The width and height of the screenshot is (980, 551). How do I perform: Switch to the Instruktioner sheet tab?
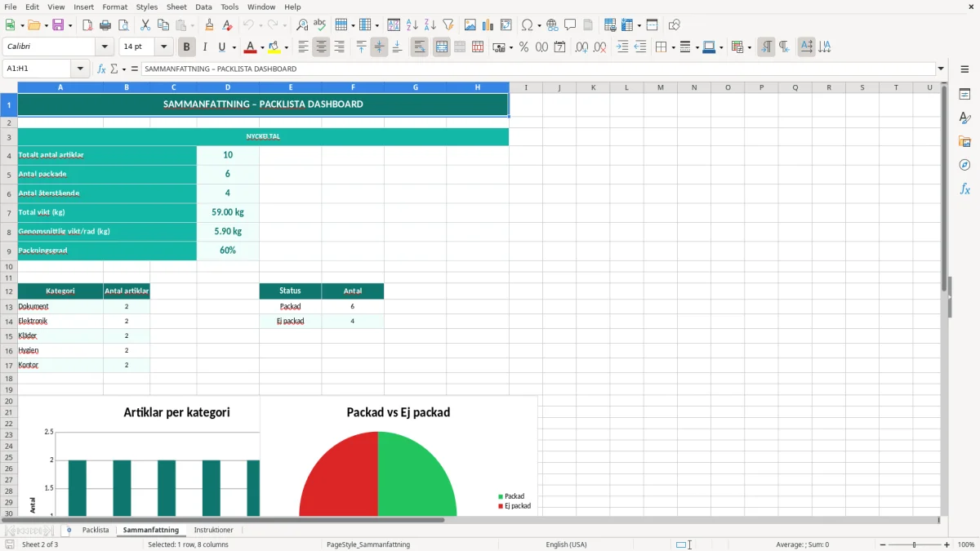213,530
